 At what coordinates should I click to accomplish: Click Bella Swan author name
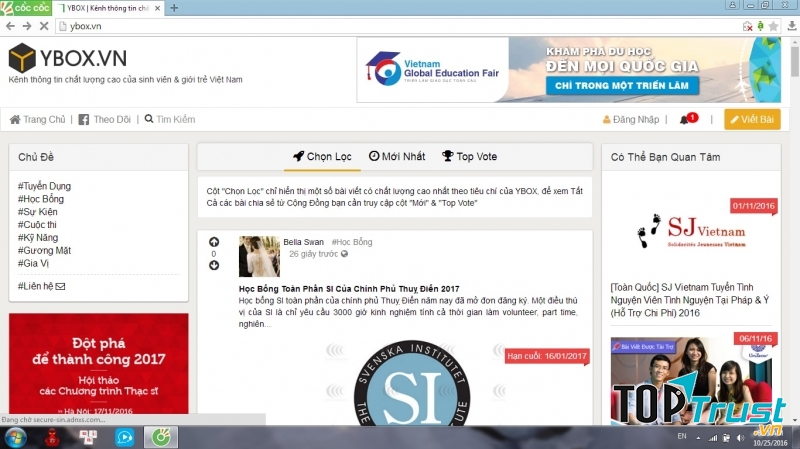(304, 242)
